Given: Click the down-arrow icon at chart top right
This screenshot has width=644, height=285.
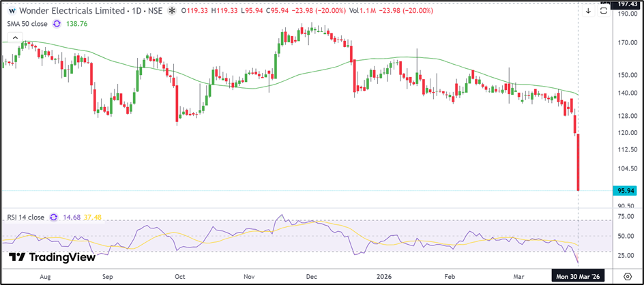Looking at the screenshot, I should tap(588, 10).
